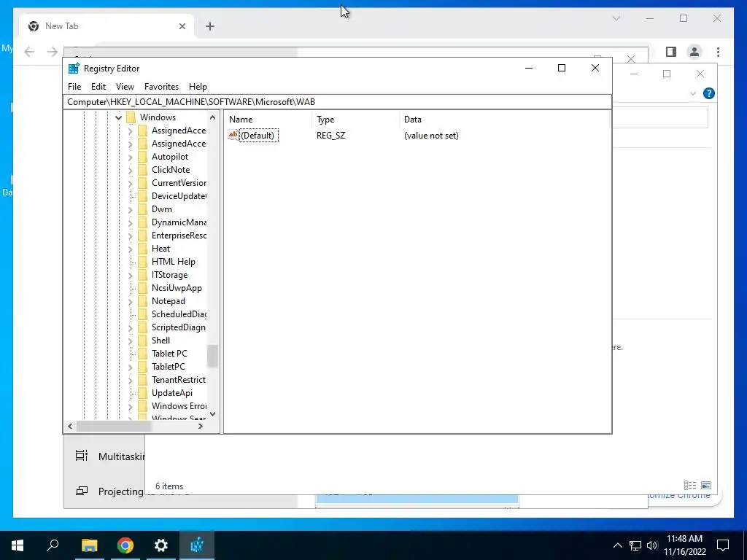Open the Chrome profile avatar
The height and width of the screenshot is (560, 747).
[x=694, y=52]
